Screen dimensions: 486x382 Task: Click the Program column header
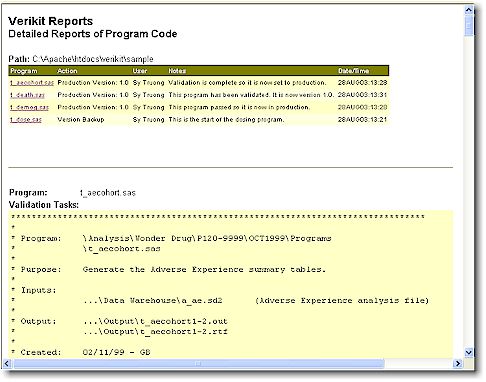tap(24, 71)
